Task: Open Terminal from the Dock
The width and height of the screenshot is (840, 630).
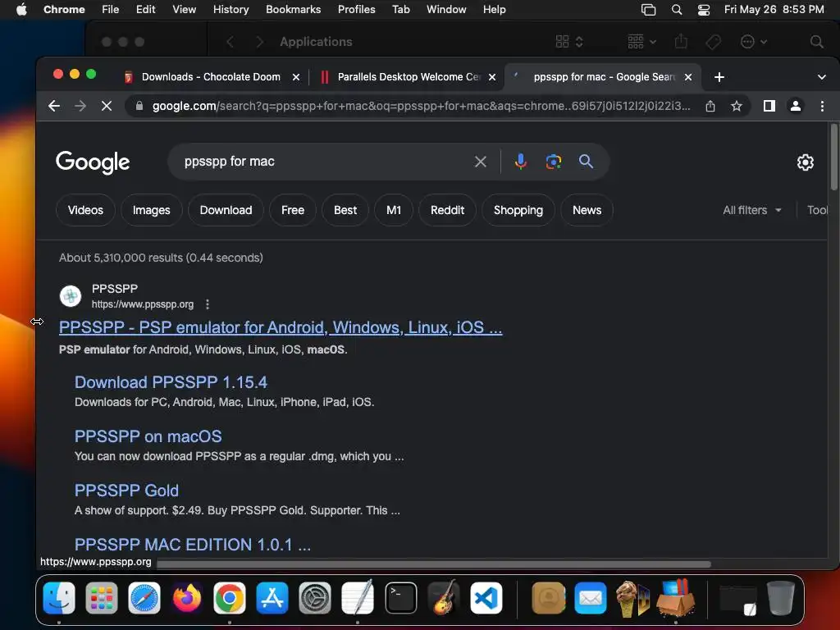Action: pos(400,598)
